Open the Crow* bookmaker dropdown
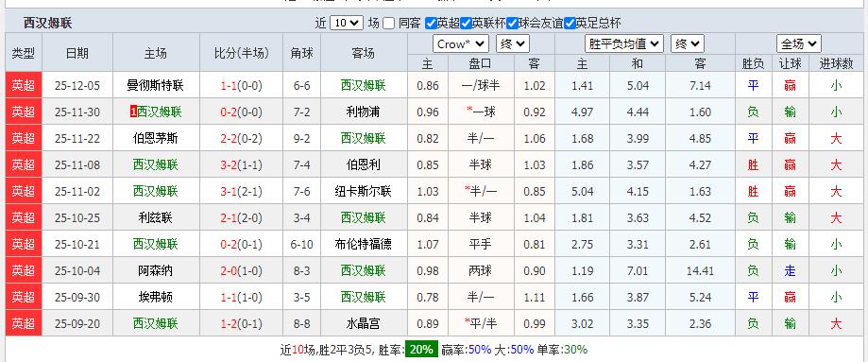868x362 pixels. tap(461, 43)
